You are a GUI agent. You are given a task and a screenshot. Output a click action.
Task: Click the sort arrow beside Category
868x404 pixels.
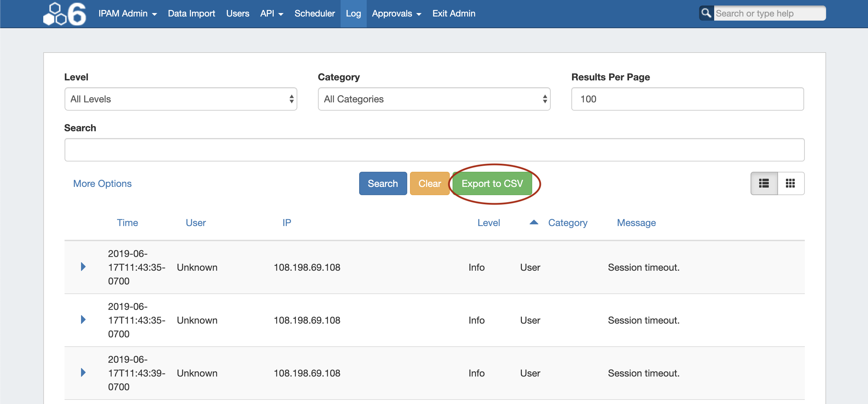click(534, 223)
